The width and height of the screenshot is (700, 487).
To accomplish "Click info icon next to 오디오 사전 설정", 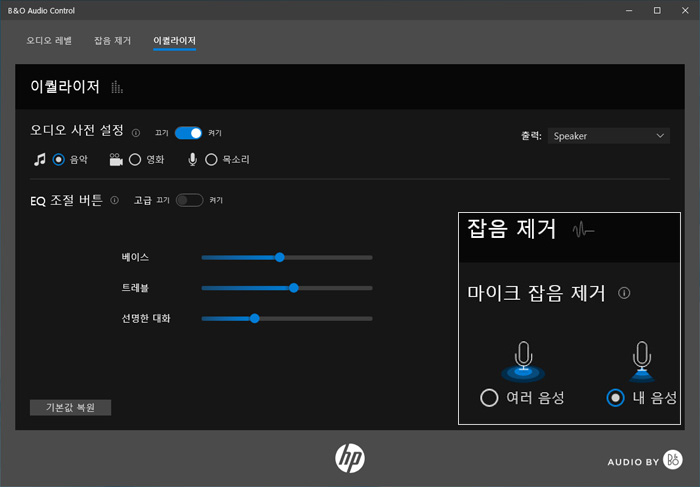I will (136, 133).
